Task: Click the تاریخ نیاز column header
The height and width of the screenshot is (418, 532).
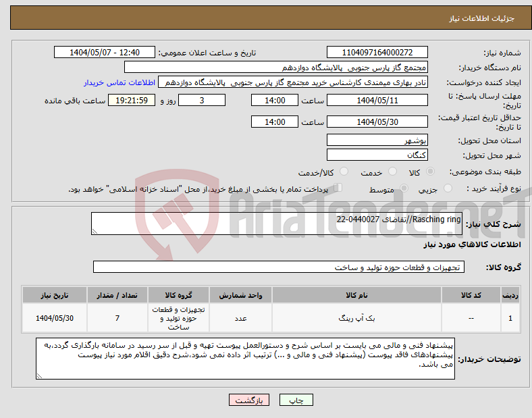Action: (55, 295)
